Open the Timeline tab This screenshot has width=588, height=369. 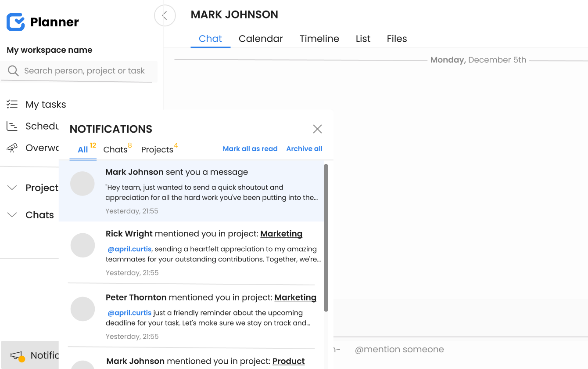pos(319,39)
